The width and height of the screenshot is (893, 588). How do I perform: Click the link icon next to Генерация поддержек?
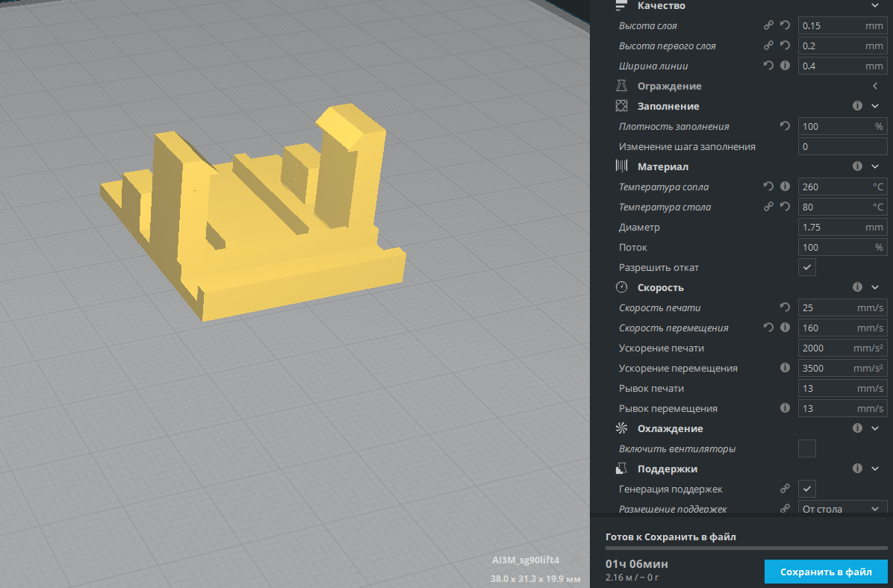point(785,489)
